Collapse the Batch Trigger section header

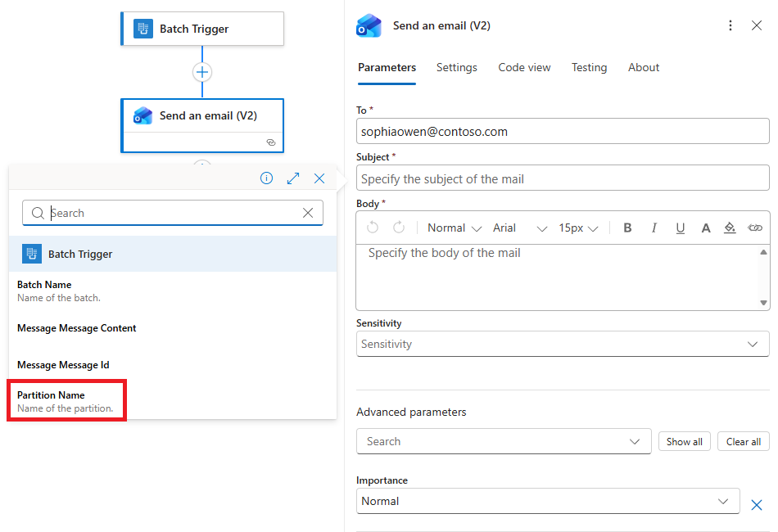click(173, 254)
